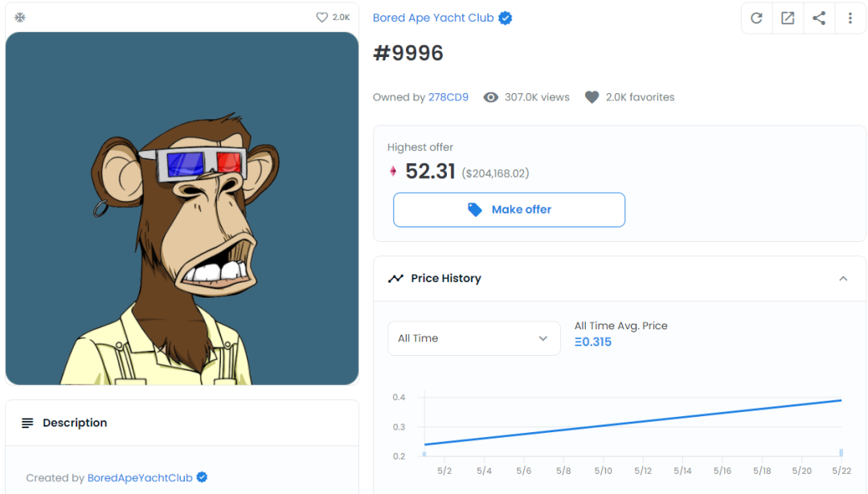Toggle the heart next to 2.0K favorites

(592, 97)
